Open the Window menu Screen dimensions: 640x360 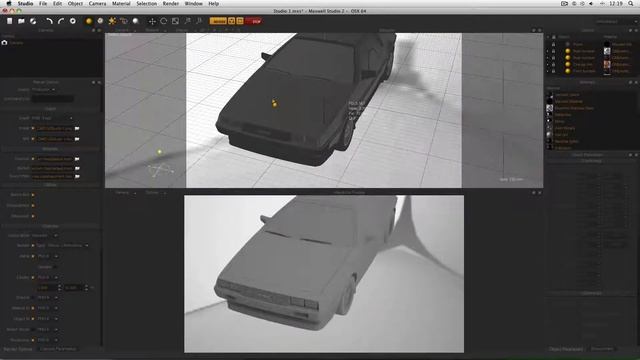click(x=193, y=4)
